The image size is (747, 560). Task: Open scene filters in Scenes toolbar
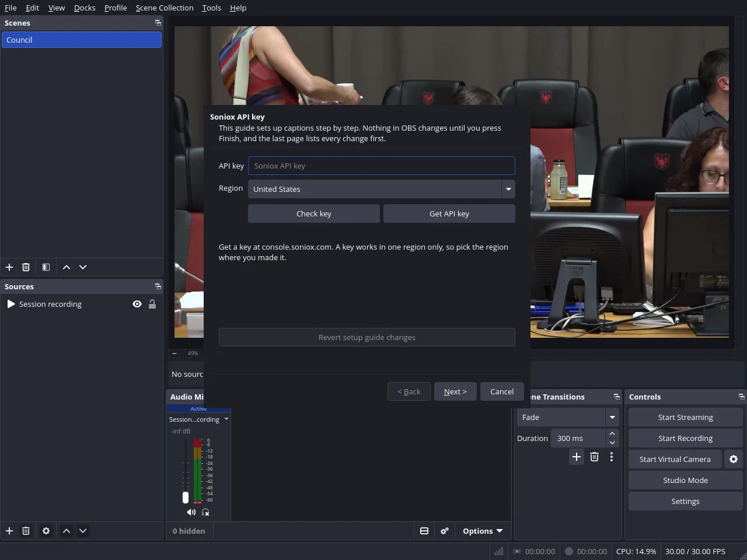coord(46,267)
